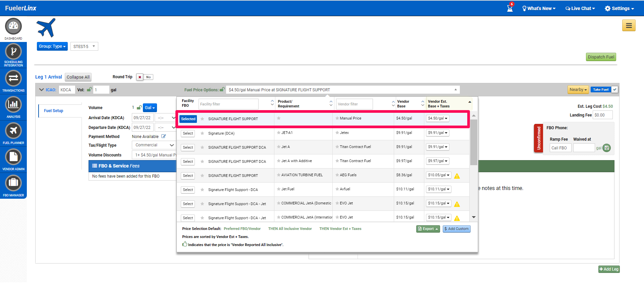Open the What's New menu
644x284 pixels.
539,8
